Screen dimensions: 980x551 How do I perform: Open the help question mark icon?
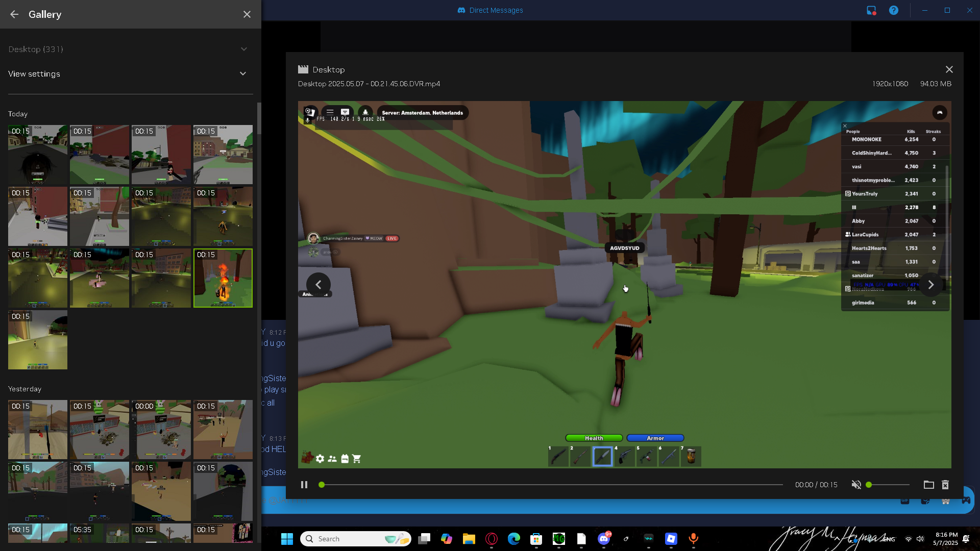point(893,10)
